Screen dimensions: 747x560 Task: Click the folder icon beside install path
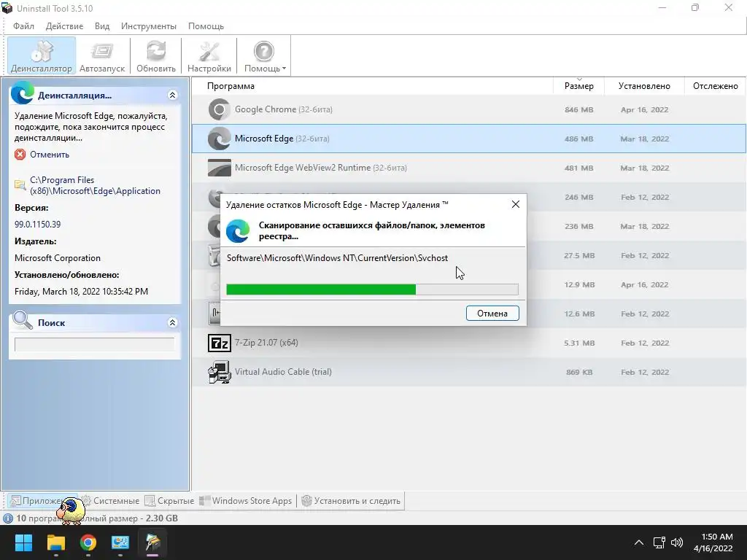point(20,184)
